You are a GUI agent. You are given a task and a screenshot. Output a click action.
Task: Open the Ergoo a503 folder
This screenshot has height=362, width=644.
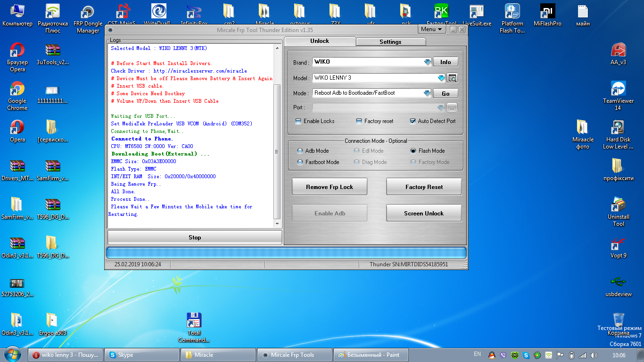point(52,324)
